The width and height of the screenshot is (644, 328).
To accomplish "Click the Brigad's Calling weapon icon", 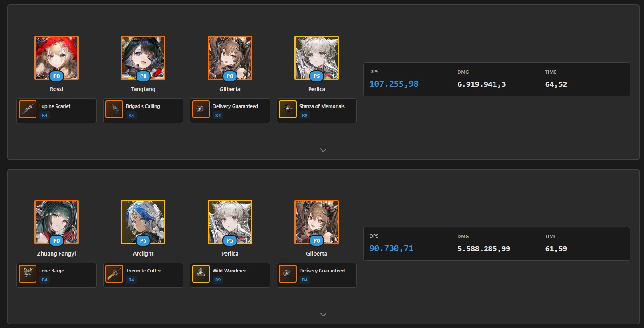I will tap(114, 110).
